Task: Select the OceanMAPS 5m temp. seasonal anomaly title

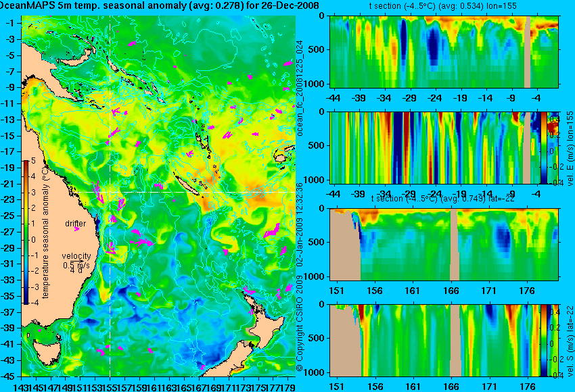Action: (x=159, y=5)
